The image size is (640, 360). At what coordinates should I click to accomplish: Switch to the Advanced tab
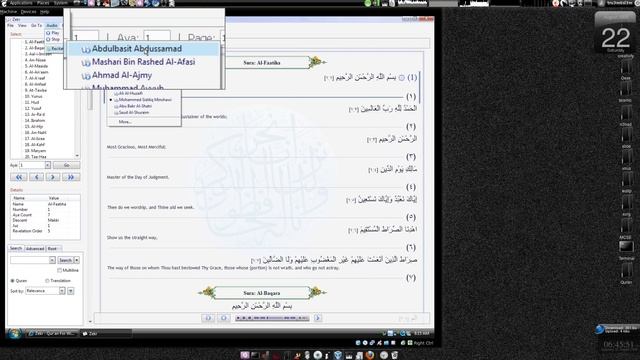point(35,248)
